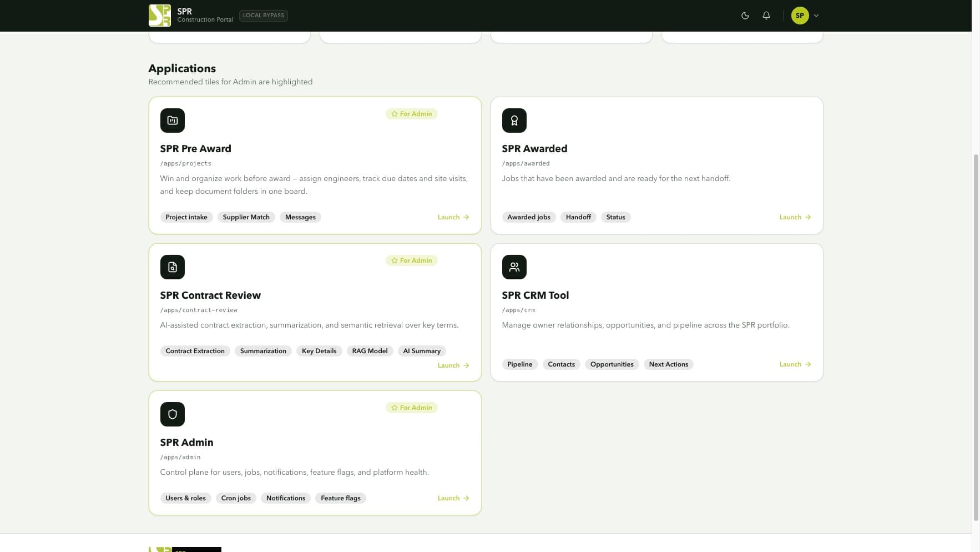Click the Feature flags tag
This screenshot has height=552, width=980.
341,498
